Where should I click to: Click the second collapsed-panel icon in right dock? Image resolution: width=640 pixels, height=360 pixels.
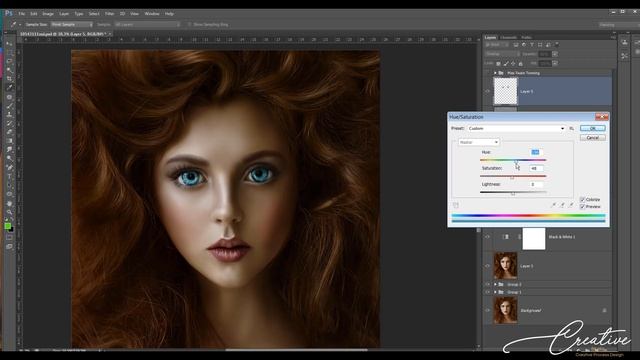click(x=624, y=56)
